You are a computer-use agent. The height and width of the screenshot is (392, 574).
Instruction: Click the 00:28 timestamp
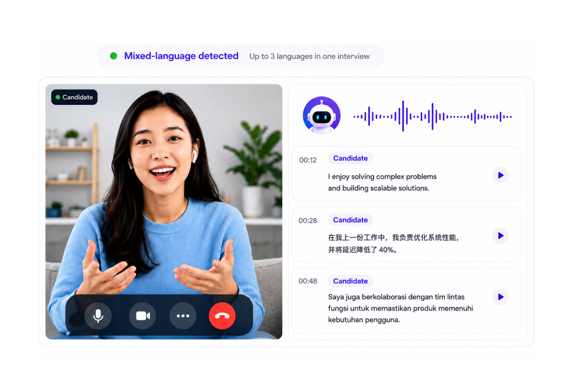(308, 221)
